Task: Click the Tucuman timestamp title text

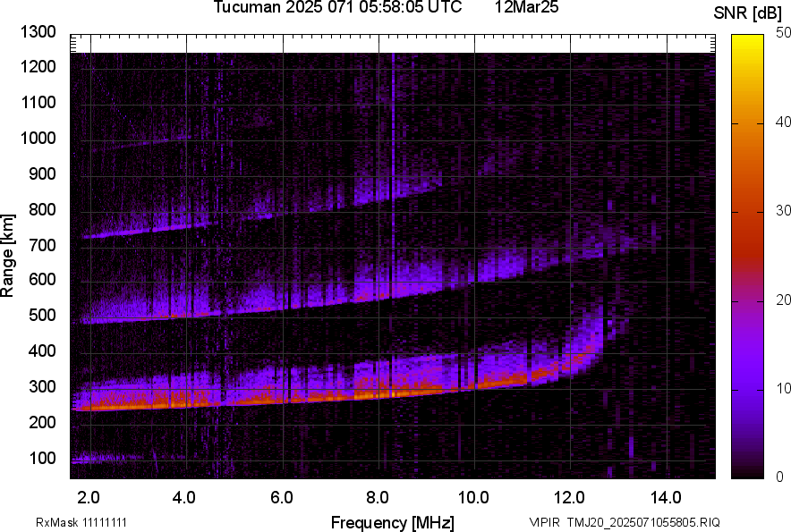Action: point(337,8)
